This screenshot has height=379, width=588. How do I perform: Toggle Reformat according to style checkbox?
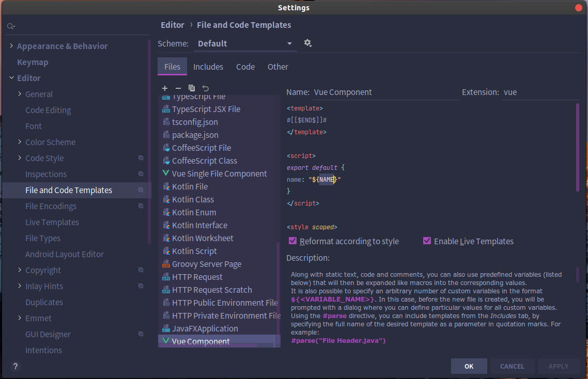pos(293,241)
